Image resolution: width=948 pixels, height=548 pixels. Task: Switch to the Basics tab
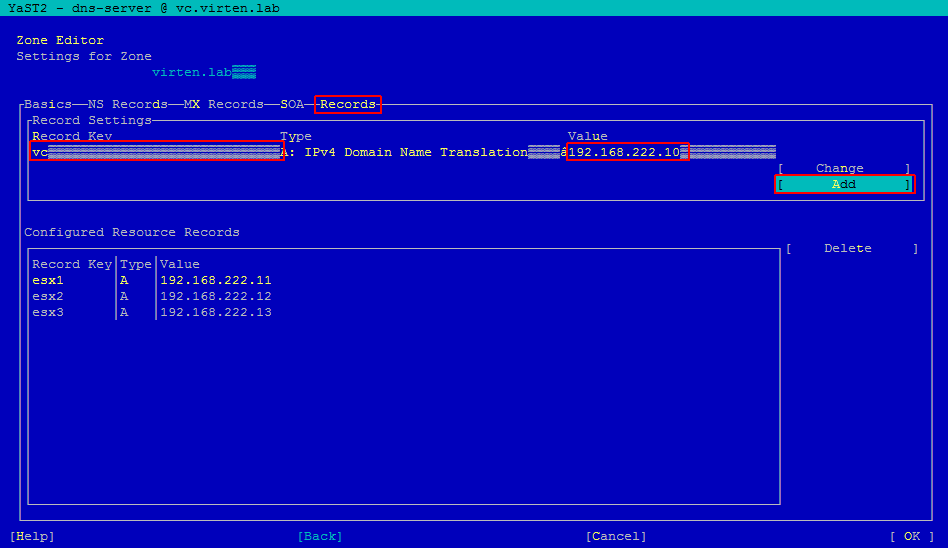48,104
